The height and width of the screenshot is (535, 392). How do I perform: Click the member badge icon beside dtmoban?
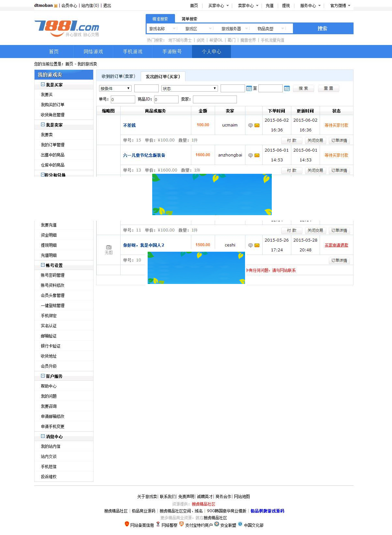(56, 6)
